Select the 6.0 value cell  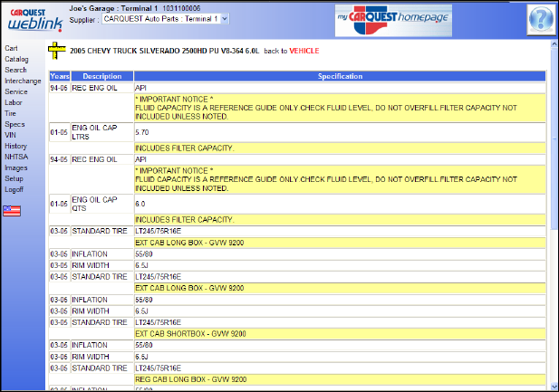[340, 204]
